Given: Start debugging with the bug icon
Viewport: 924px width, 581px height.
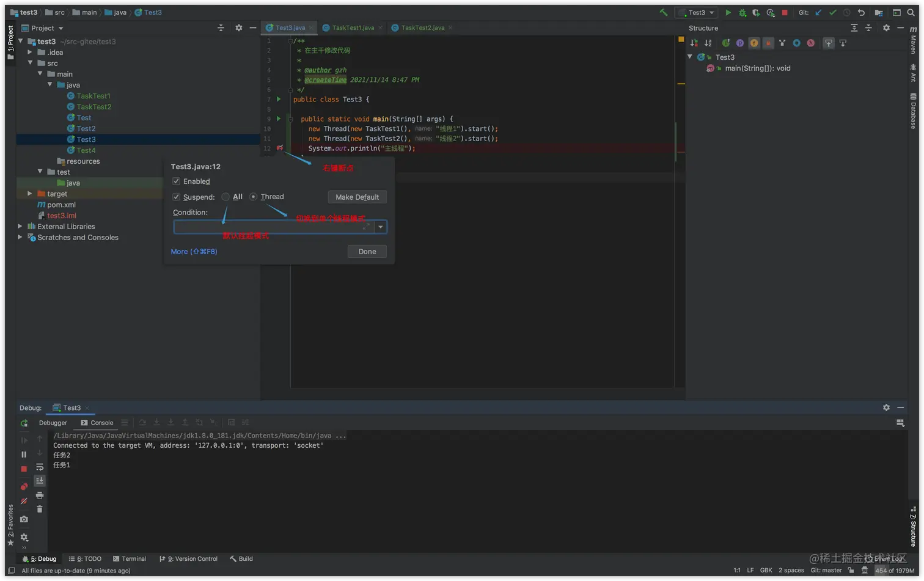Looking at the screenshot, I should (743, 12).
